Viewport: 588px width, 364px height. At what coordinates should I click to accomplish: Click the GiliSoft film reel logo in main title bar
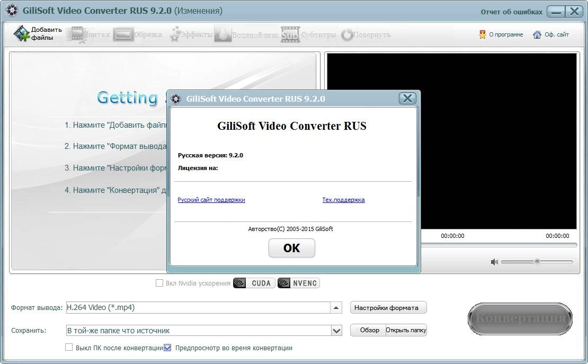tap(12, 11)
